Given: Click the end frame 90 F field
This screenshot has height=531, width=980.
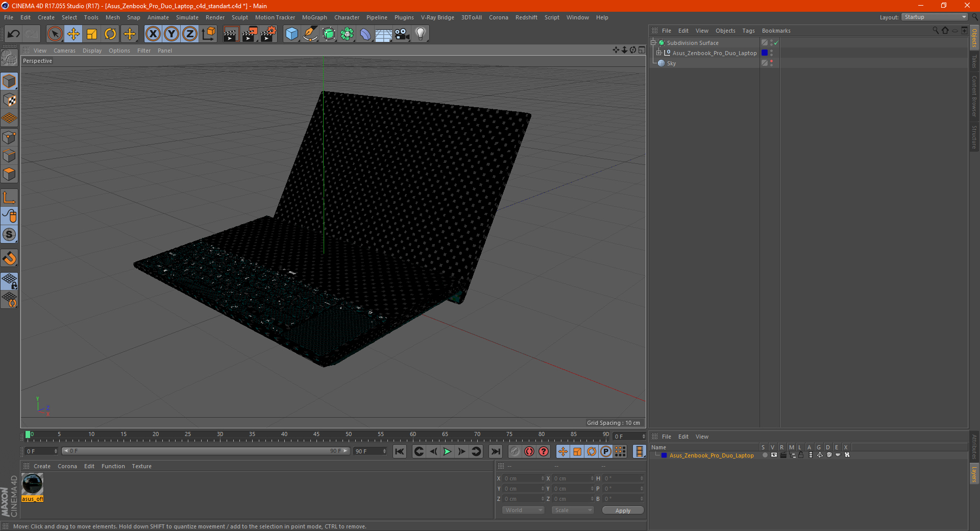Looking at the screenshot, I should [371, 451].
